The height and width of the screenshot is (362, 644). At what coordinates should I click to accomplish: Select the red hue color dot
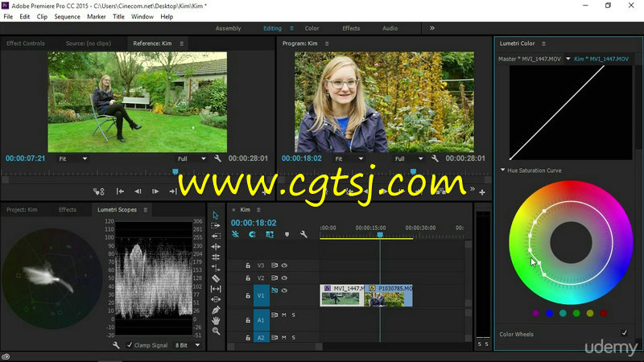[603, 313]
